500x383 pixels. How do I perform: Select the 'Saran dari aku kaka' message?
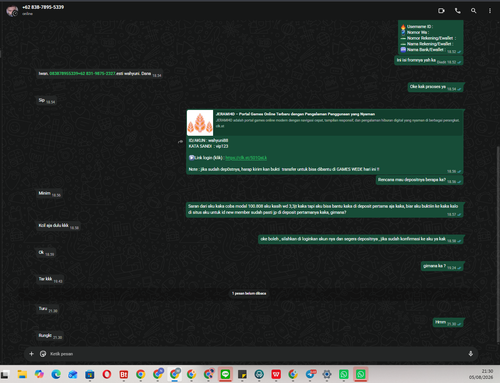[324, 210]
